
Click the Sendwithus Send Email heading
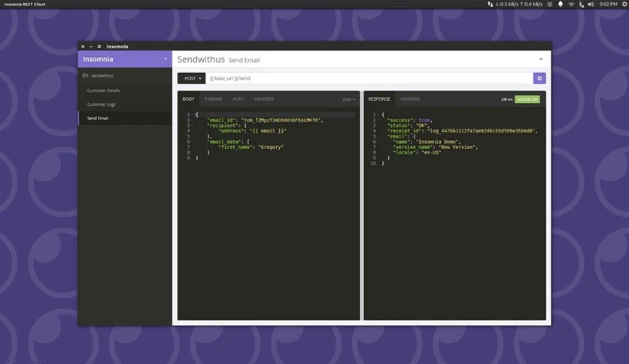tap(219, 59)
